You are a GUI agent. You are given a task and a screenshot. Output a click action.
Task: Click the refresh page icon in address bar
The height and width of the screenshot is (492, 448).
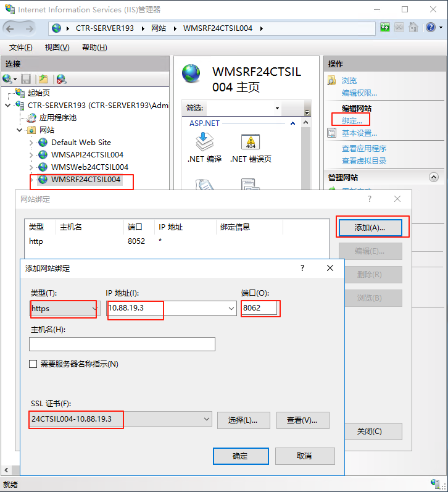[x=385, y=28]
